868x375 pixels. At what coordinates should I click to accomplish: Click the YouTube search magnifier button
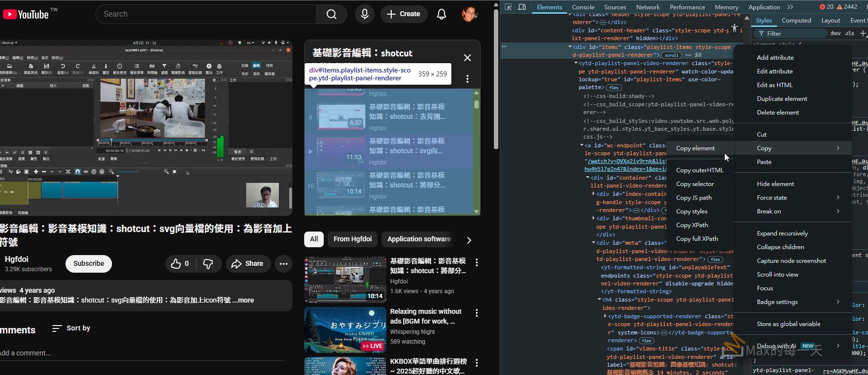[331, 14]
